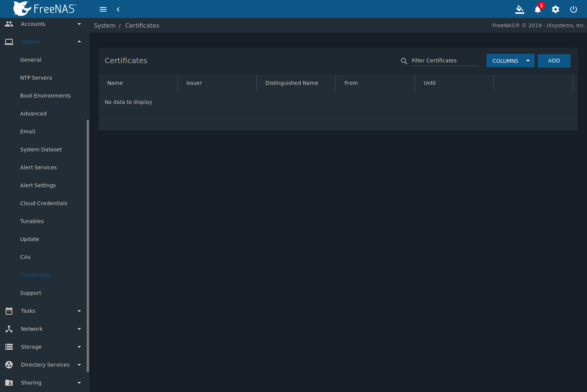Open Tunables page
Viewport: 587px width, 392px height.
tap(32, 221)
